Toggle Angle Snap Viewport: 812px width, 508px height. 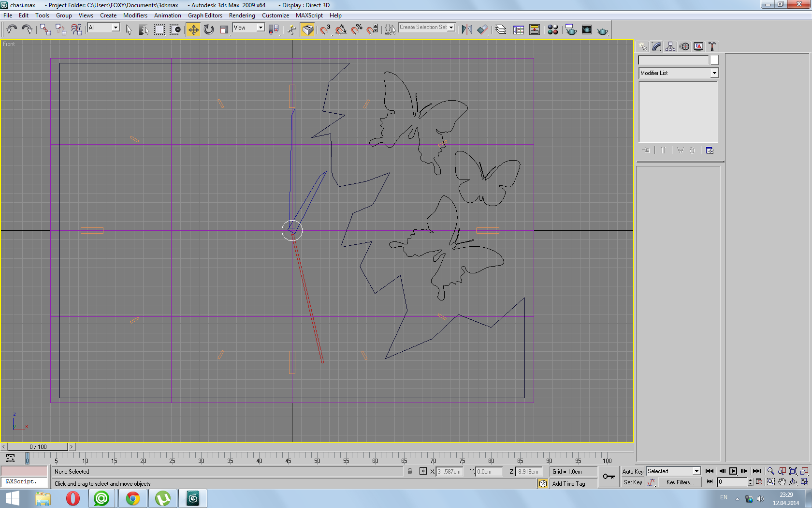coord(341,30)
